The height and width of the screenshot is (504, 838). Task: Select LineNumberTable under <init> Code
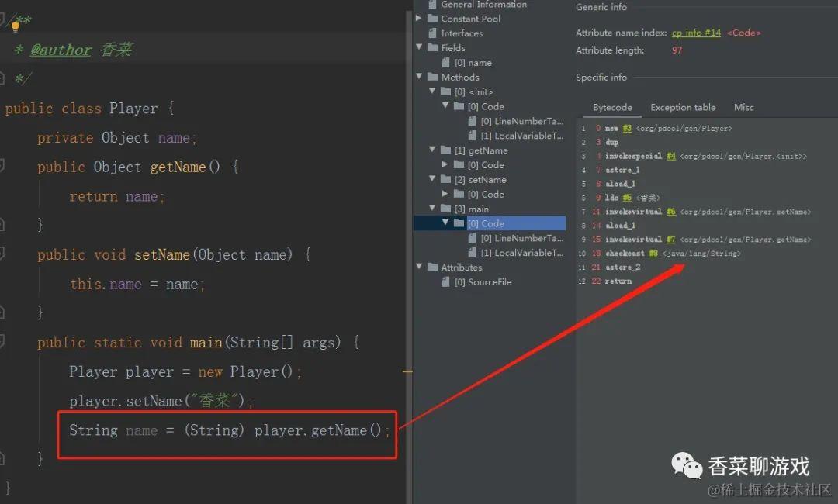coord(522,121)
